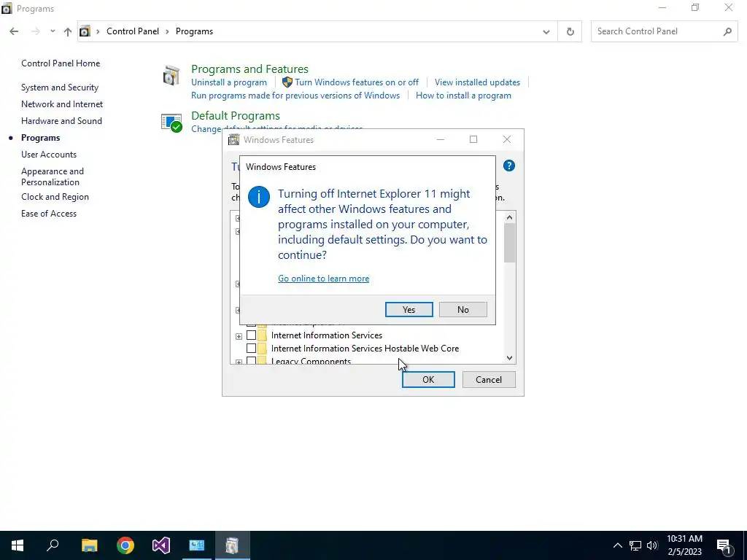This screenshot has width=747, height=560.
Task: Click the Programs and Features icon
Action: click(171, 76)
